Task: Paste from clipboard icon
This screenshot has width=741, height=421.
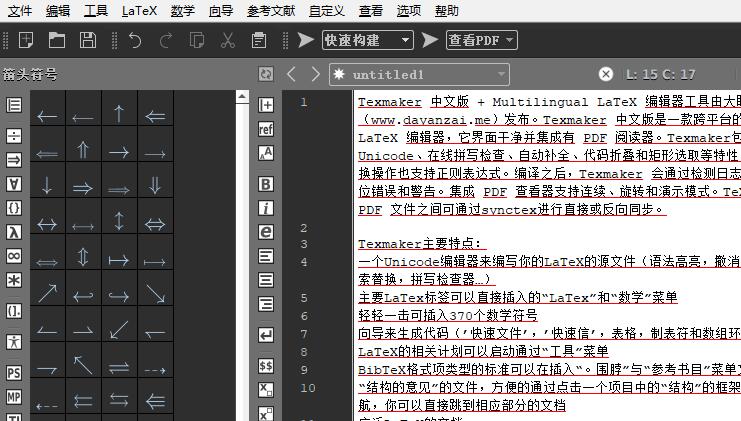Action: click(x=258, y=40)
